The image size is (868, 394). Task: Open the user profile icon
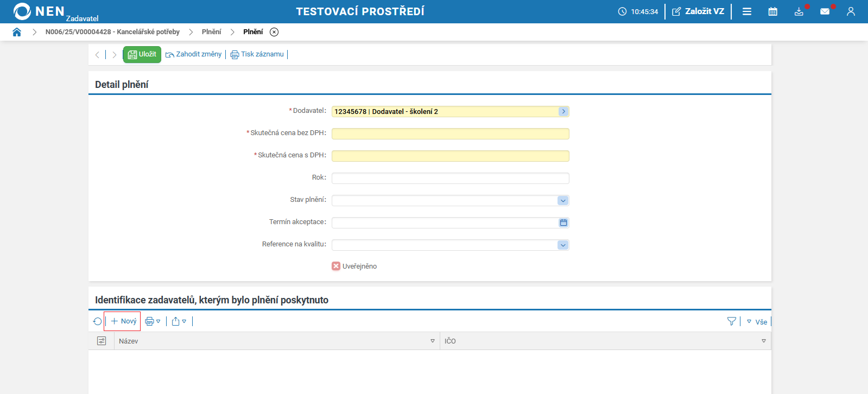click(851, 11)
